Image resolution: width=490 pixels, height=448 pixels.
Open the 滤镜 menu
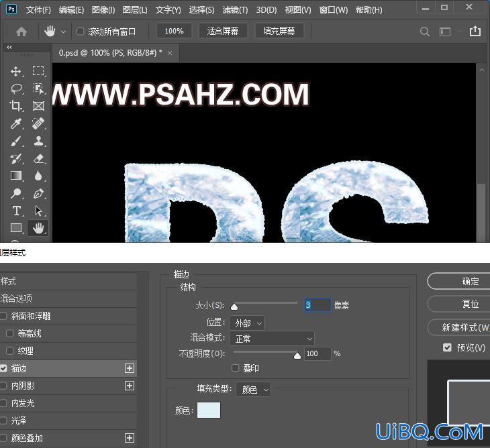click(235, 10)
